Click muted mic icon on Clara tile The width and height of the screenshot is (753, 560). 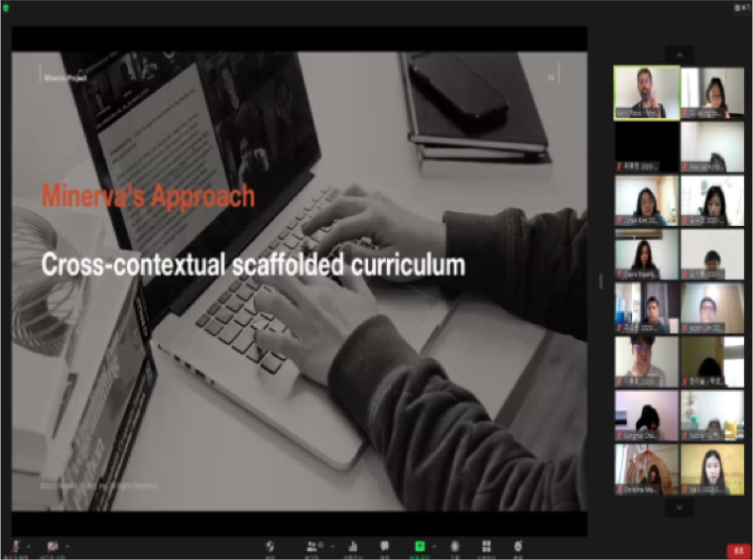(619, 274)
